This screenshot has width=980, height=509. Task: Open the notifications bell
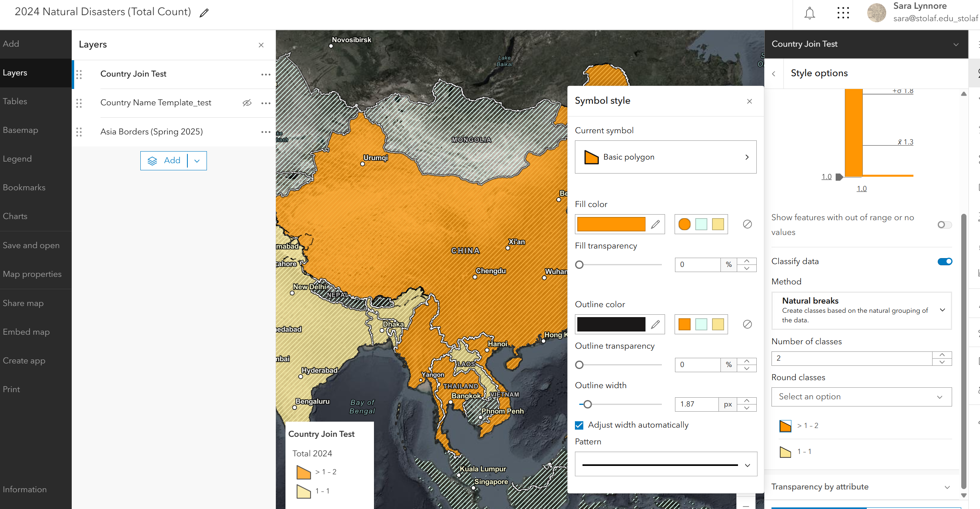[810, 13]
